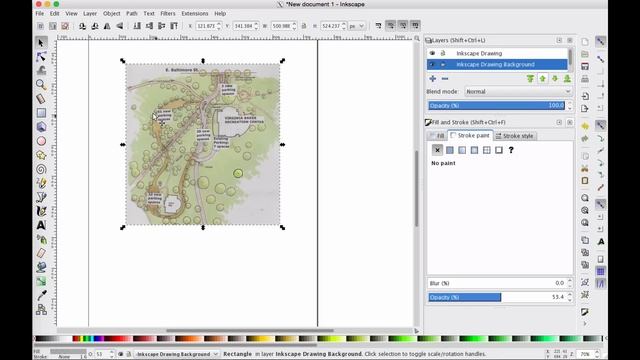Click Unset paint question mark button
The height and width of the screenshot is (360, 640).
tap(511, 150)
